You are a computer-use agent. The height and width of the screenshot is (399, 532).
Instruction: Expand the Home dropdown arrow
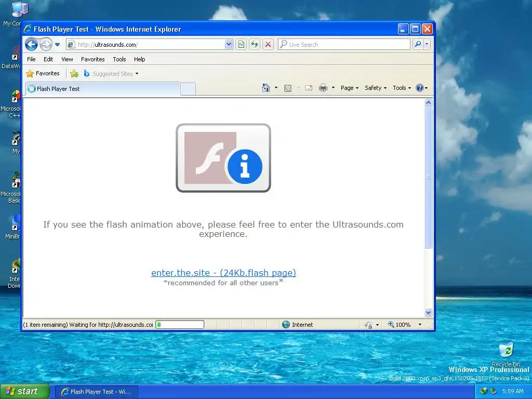click(x=276, y=88)
